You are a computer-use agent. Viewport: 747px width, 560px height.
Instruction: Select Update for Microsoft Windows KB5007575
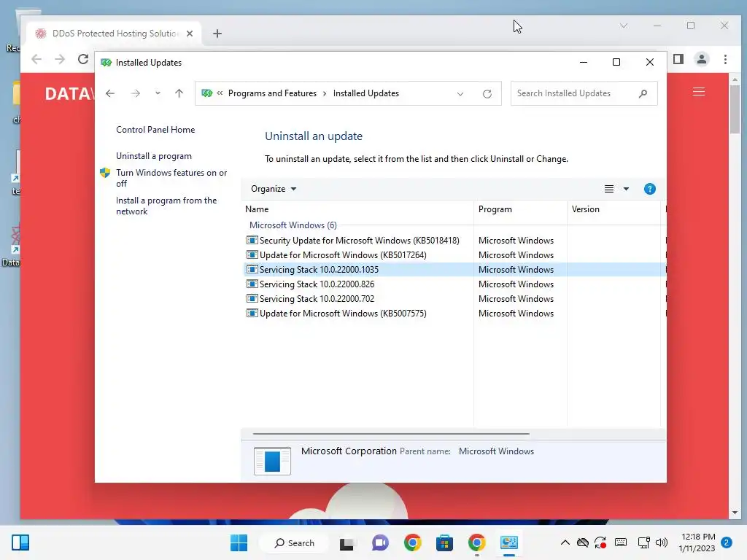454,314
